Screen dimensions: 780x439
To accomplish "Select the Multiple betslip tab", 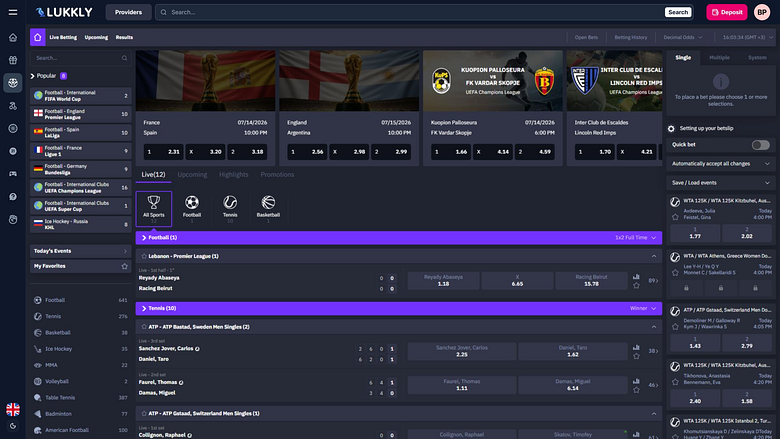I will tap(719, 58).
